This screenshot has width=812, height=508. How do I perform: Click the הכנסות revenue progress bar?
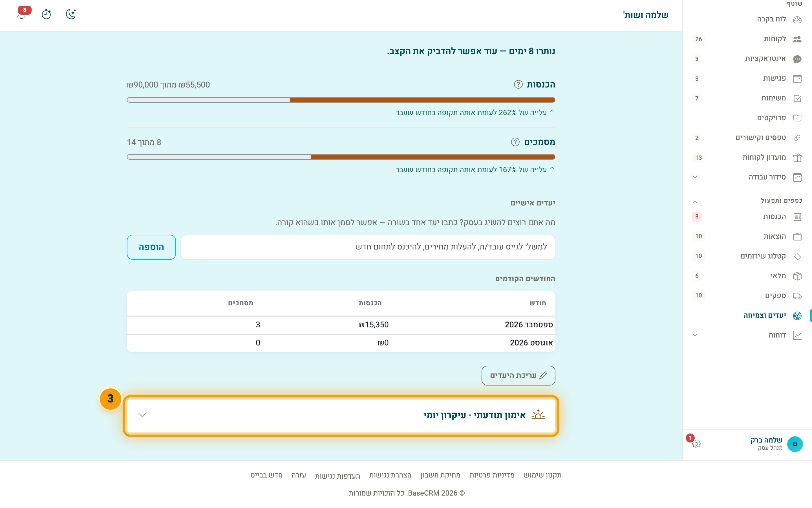point(341,100)
